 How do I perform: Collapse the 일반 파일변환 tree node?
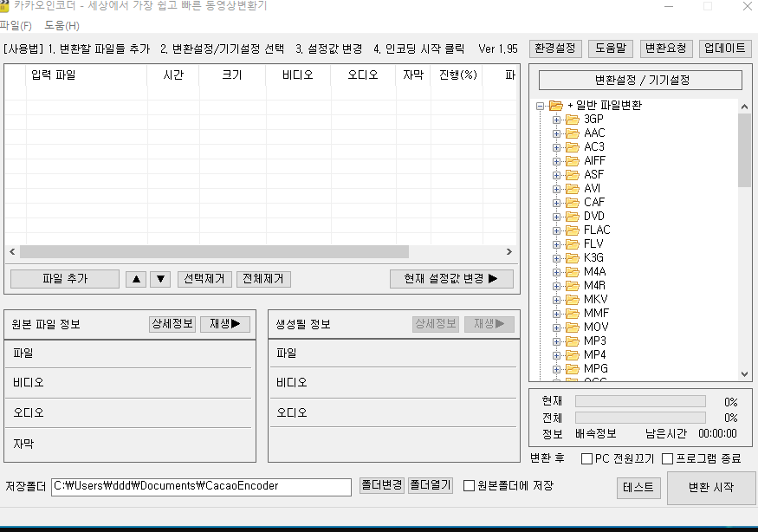[540, 106]
